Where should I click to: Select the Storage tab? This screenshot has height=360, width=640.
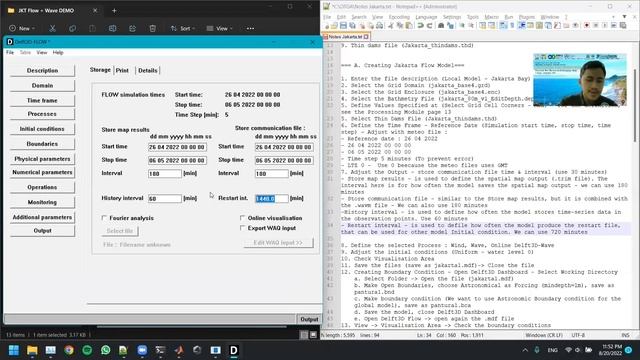pos(100,70)
